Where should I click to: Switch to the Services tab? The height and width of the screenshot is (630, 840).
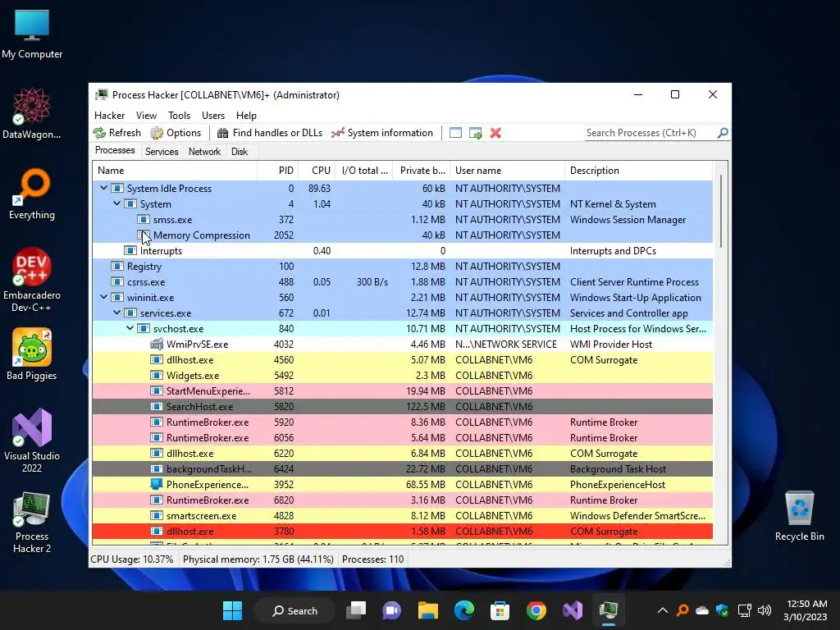tap(162, 152)
